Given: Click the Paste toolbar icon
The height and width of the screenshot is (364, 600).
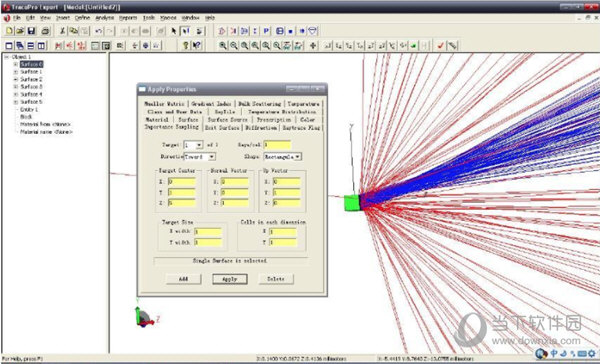Looking at the screenshot, I should point(84,31).
